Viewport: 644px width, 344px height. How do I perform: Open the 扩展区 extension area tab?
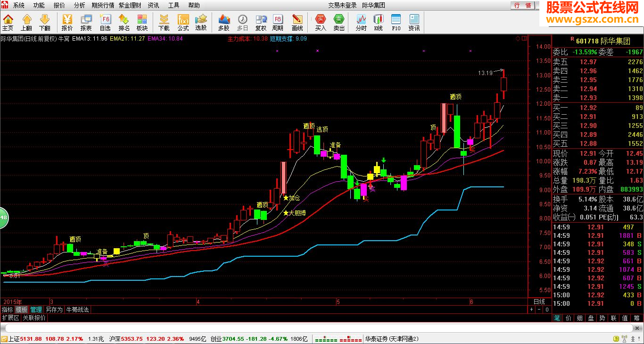click(10, 318)
